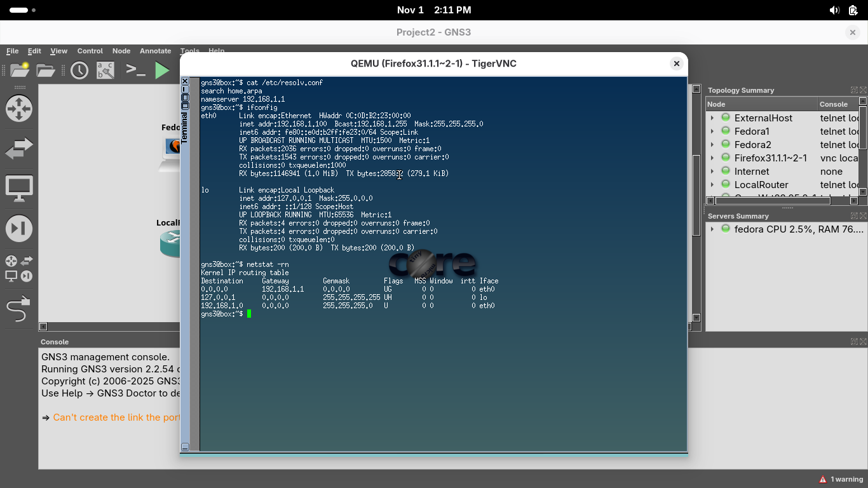Toggle show interface labels icon
Viewport: 868px width, 488px height.
pyautogui.click(x=105, y=70)
